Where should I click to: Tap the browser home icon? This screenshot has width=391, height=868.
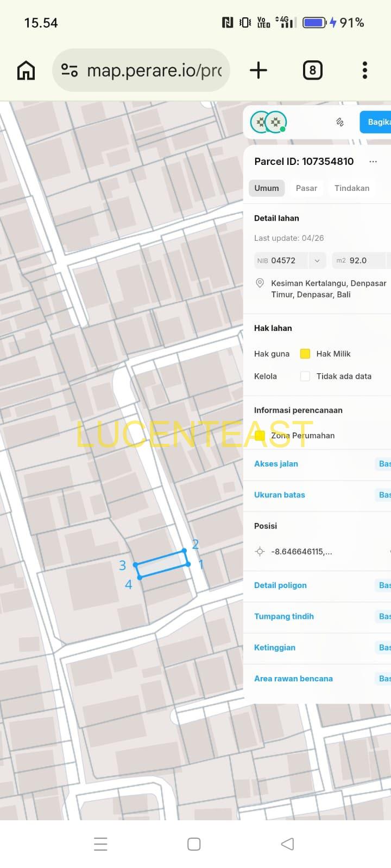pyautogui.click(x=26, y=71)
